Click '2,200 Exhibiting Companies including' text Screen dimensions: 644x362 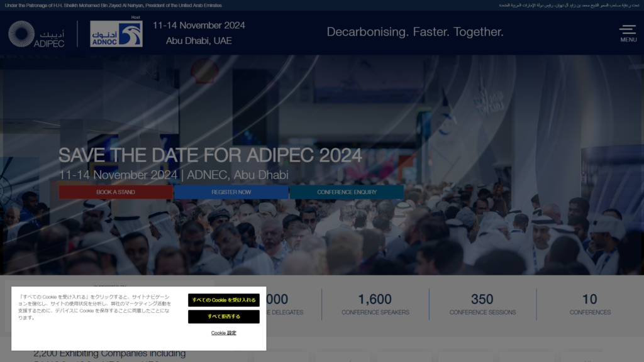(x=109, y=353)
